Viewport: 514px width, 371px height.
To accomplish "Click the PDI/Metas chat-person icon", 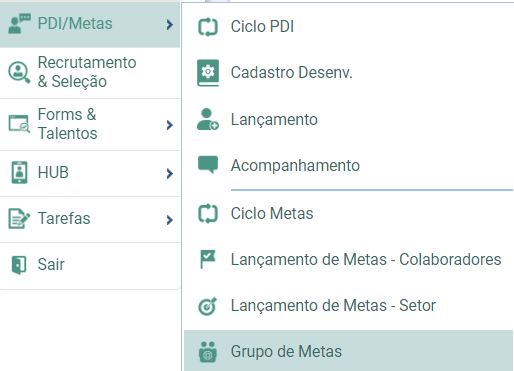I will [19, 24].
